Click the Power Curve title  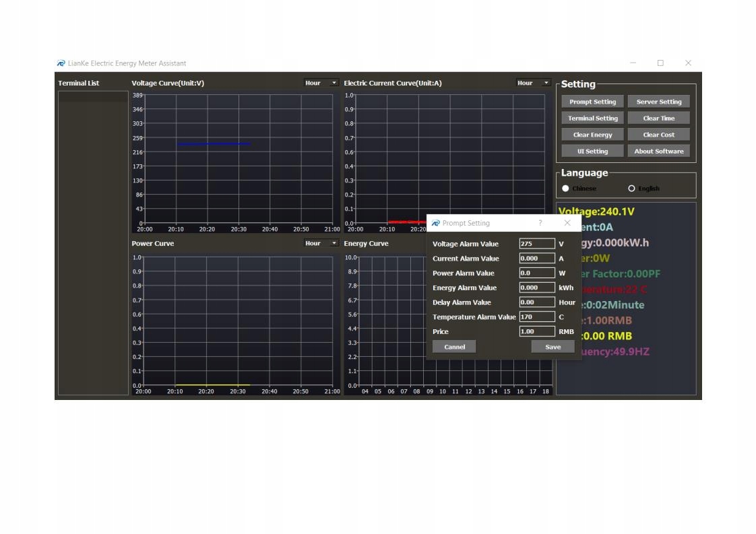(x=153, y=243)
